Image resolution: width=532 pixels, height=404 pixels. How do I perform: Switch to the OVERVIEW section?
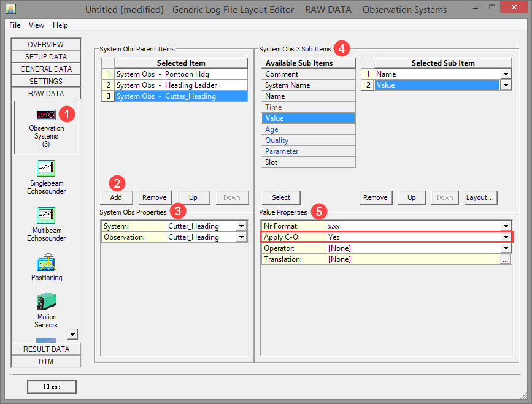pos(46,44)
